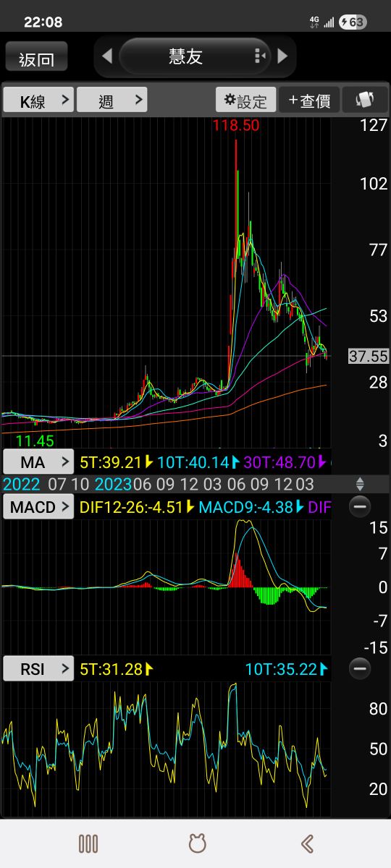Tap the up-down resize arrows on date bar

[x=360, y=484]
